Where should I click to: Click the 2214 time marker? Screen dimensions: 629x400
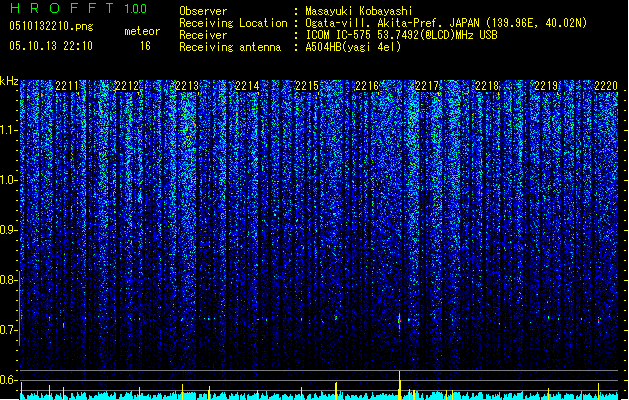click(247, 86)
